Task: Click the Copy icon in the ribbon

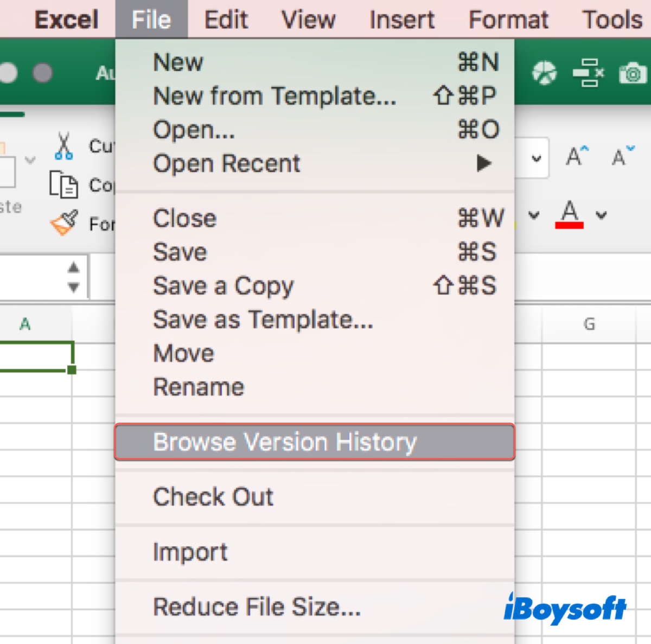Action: click(x=63, y=184)
